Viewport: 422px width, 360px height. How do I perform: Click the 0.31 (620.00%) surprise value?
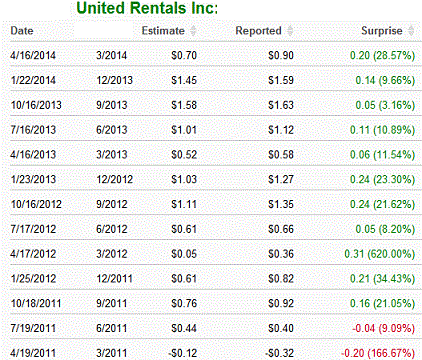tap(380, 254)
